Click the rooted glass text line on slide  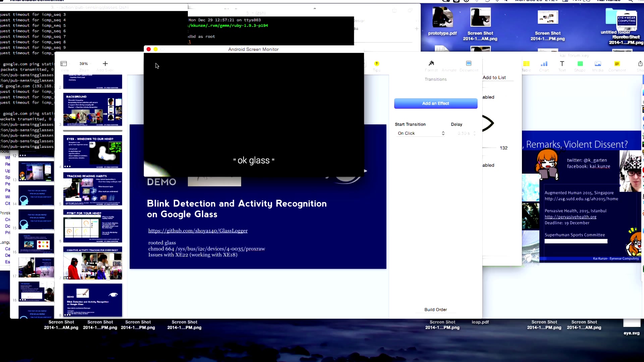162,243
